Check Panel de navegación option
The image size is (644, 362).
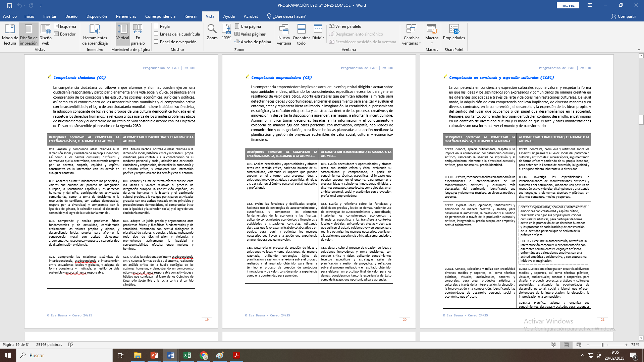click(x=156, y=42)
